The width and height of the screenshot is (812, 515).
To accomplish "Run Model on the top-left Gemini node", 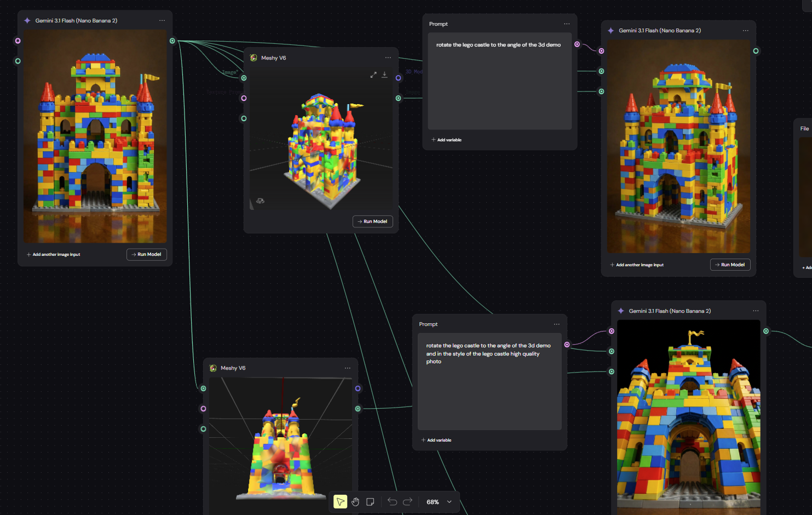I will 147,254.
